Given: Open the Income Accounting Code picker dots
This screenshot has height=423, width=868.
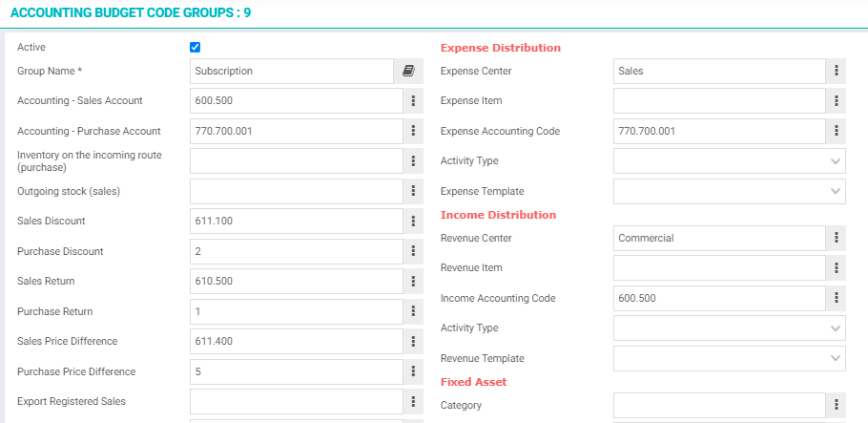Looking at the screenshot, I should [836, 298].
